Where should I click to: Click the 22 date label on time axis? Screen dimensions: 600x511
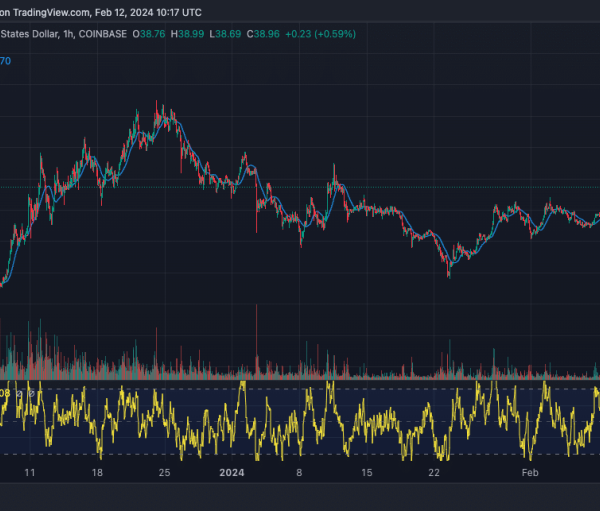coord(434,473)
